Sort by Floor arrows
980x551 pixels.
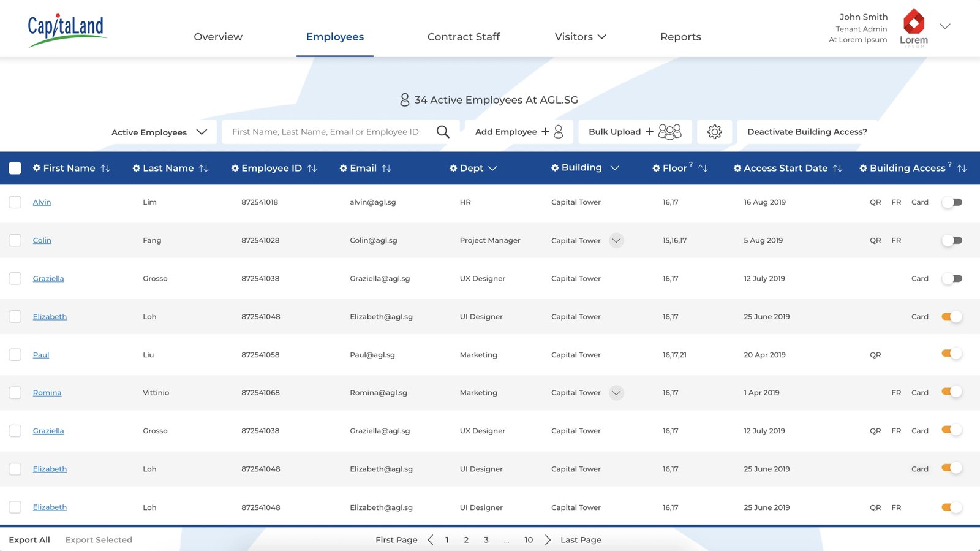click(x=703, y=168)
